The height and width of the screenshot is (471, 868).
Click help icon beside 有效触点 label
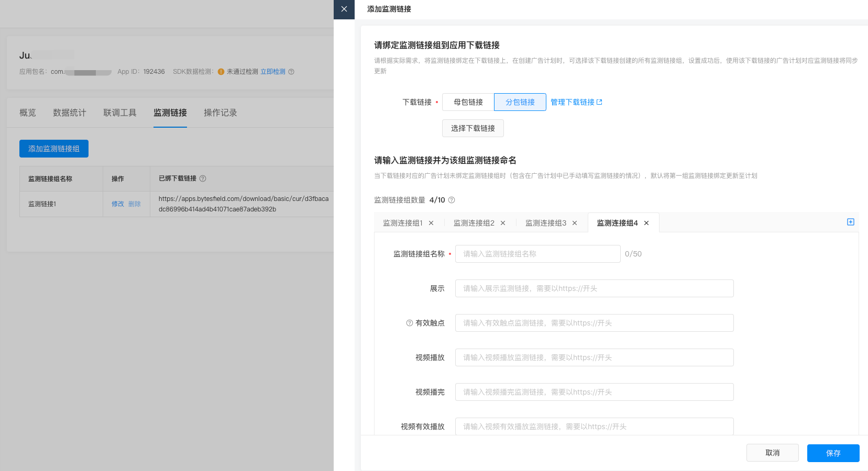tap(410, 323)
